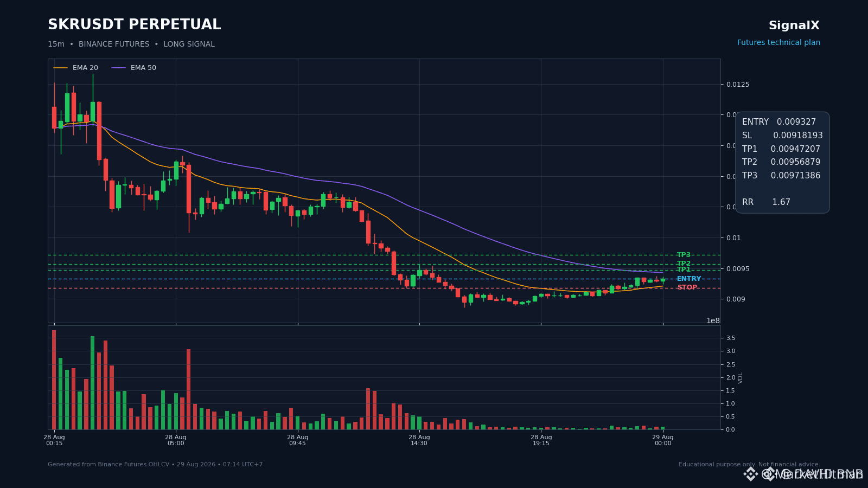Select the '15m • BINANCE FUTURES • LONG SIGNAL' subtitle
868x488 pixels.
(x=131, y=44)
